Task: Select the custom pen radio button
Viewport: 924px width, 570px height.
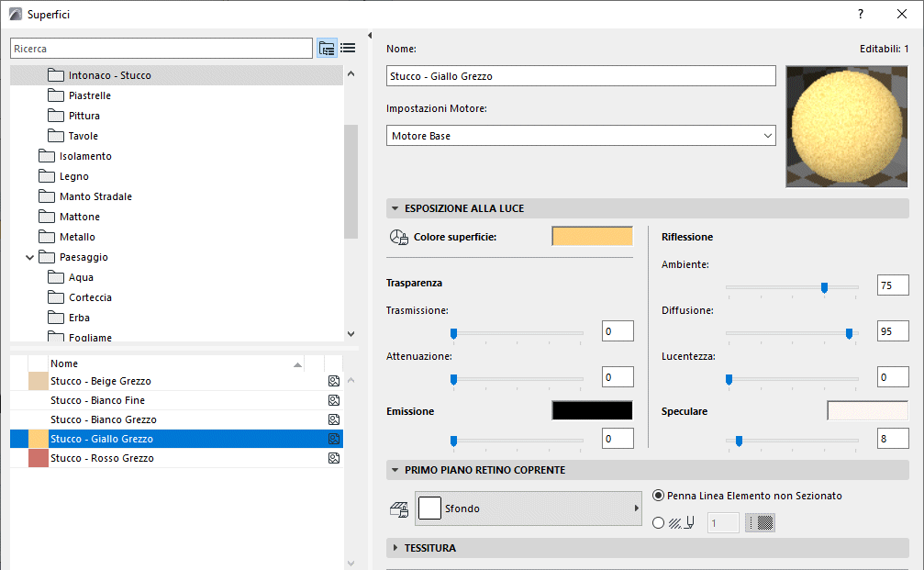Action: click(658, 523)
